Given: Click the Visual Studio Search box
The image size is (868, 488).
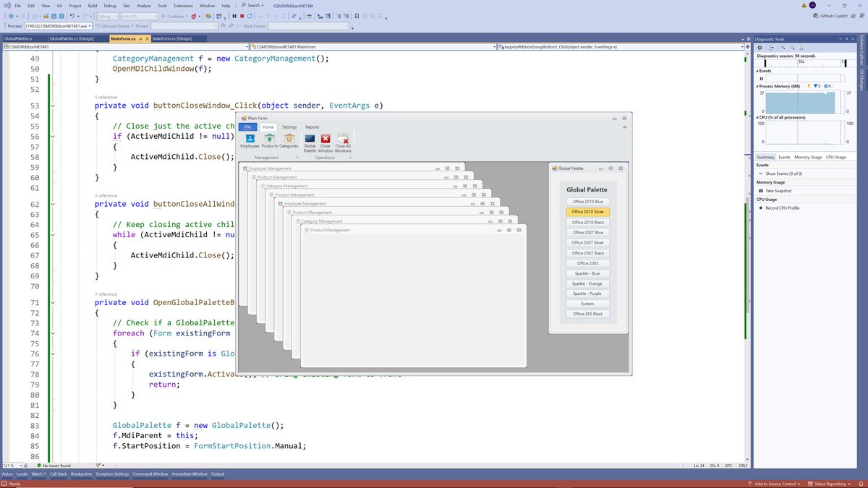Looking at the screenshot, I should (x=252, y=6).
